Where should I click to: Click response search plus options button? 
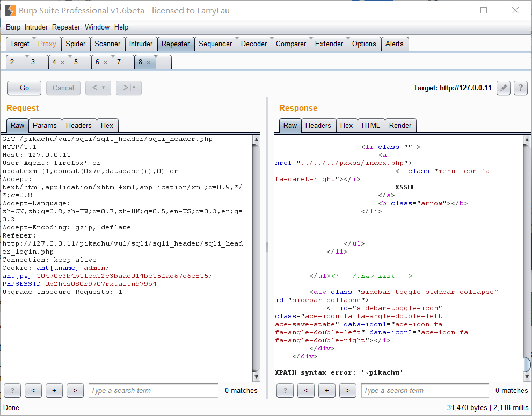point(327,391)
